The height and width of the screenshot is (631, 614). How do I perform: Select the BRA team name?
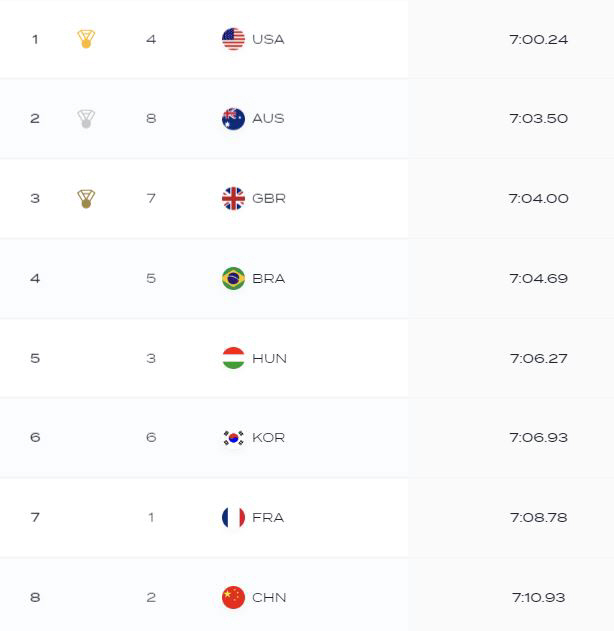tap(269, 278)
